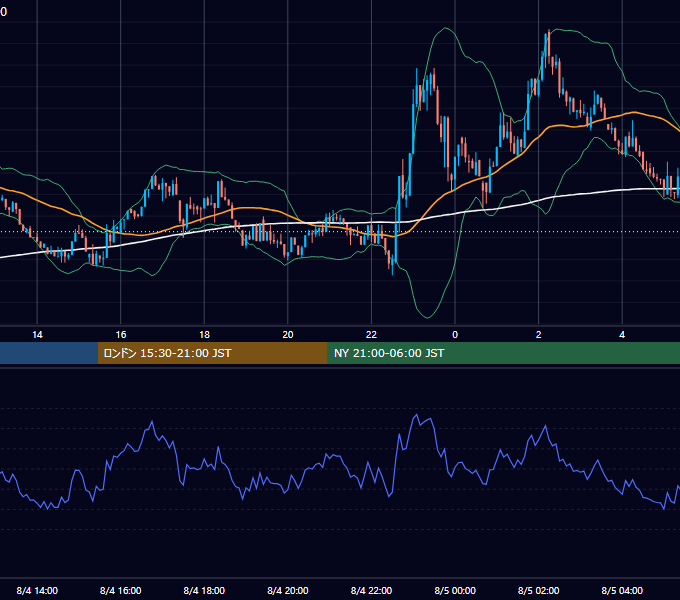Click the blue session band before London
Screen dimensions: 680x600
click(x=49, y=353)
